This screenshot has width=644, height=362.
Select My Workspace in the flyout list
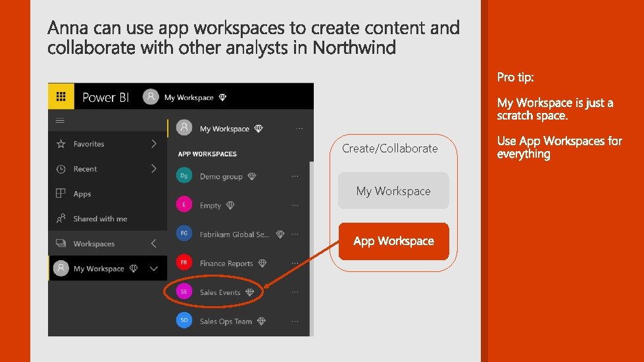coord(238,128)
